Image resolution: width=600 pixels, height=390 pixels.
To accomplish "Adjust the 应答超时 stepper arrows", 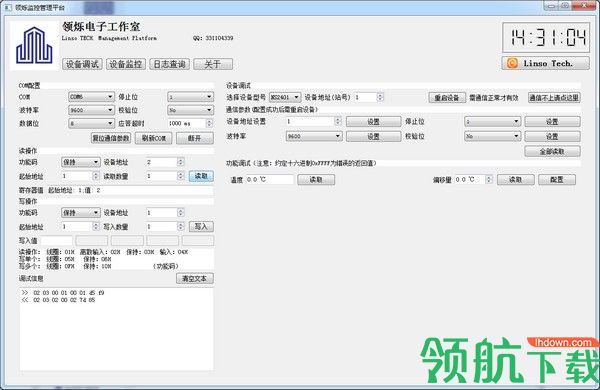I will tap(209, 123).
